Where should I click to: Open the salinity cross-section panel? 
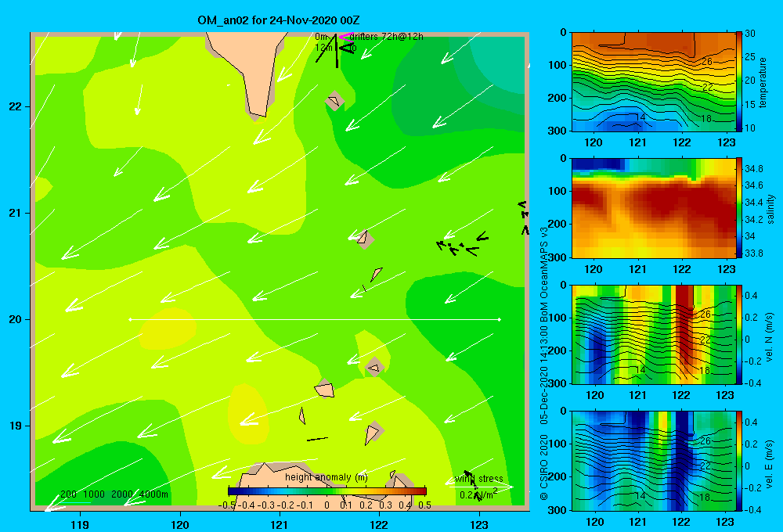(653, 208)
